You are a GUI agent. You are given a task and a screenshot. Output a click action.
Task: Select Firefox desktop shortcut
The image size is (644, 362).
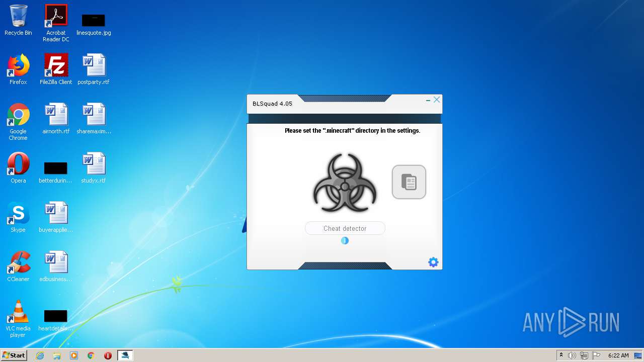(x=18, y=69)
